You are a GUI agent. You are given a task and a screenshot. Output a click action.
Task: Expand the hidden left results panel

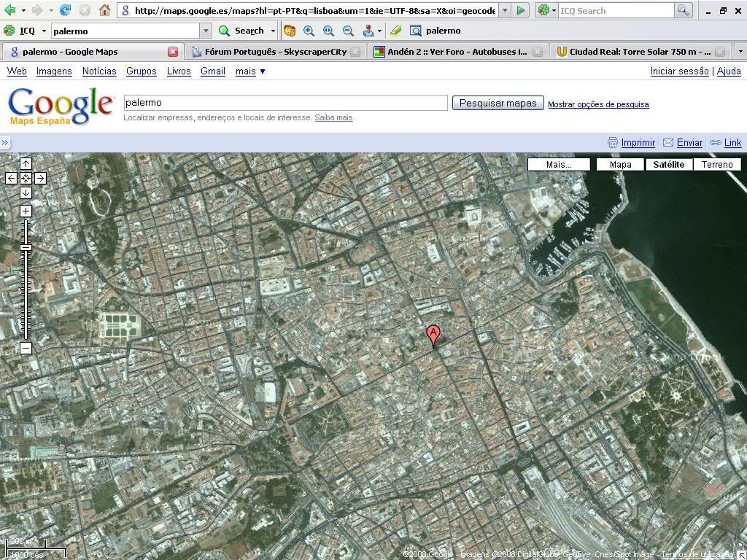pyautogui.click(x=5, y=143)
